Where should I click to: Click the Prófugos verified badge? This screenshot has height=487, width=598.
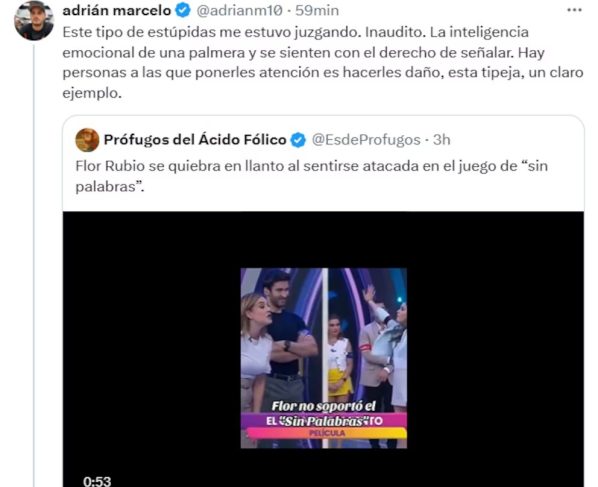coord(298,140)
